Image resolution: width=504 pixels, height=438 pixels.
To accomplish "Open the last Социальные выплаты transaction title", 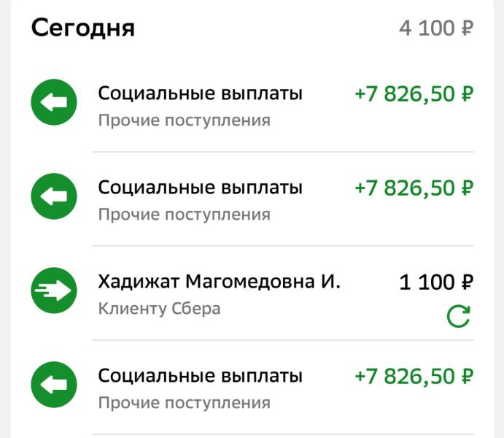I will [x=201, y=376].
